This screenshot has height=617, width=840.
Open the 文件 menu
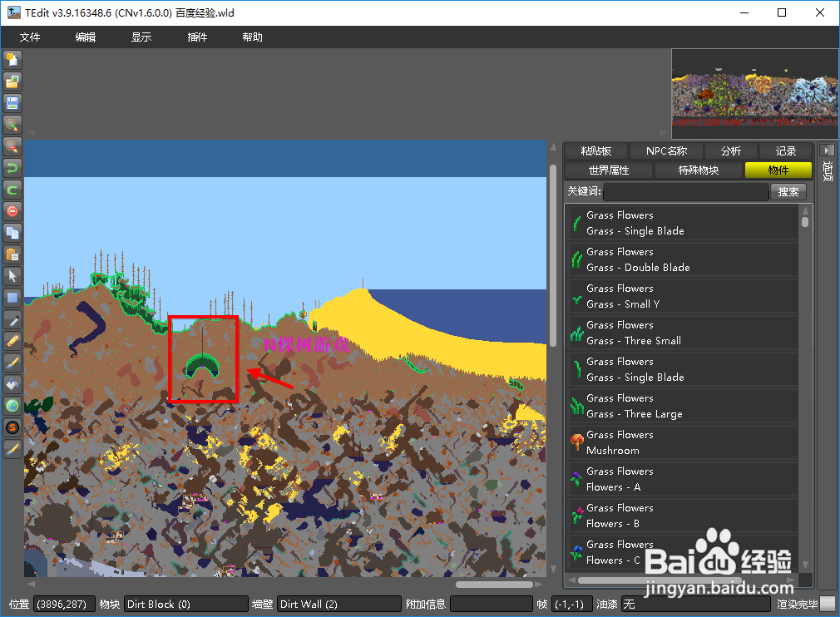click(x=30, y=37)
